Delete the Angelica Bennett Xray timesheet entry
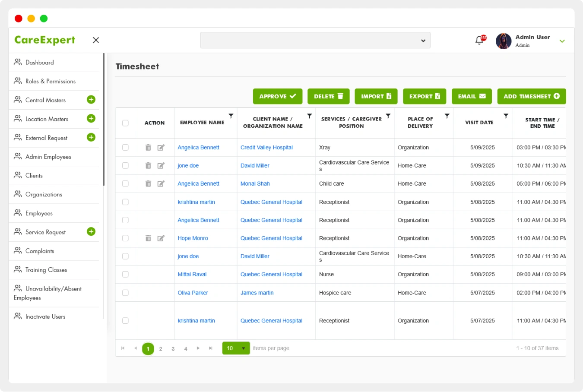 [x=148, y=147]
